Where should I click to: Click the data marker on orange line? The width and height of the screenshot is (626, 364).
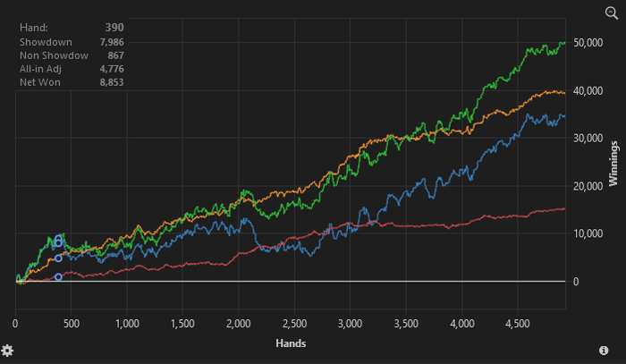click(58, 258)
